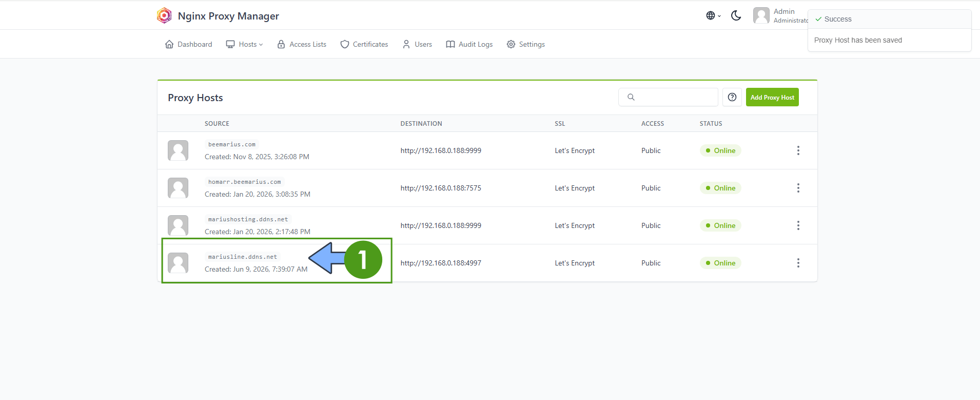Screen dimensions: 980x400
Task: Open the language globe selector
Action: (x=713, y=15)
